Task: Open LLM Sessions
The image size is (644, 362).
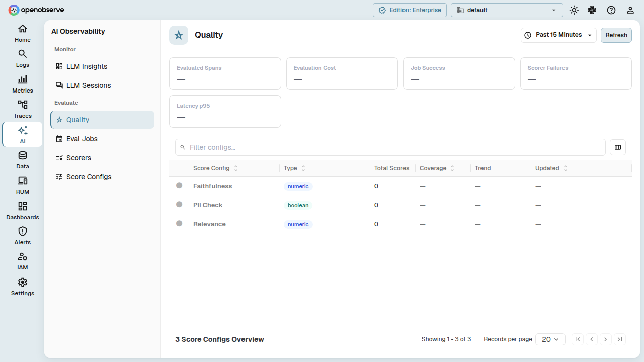Action: pos(102,85)
